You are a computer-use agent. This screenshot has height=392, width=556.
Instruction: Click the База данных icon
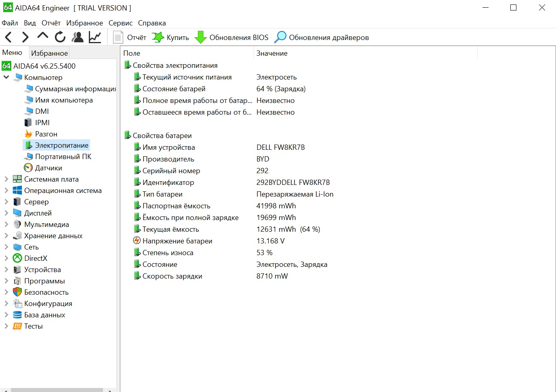[x=17, y=314]
